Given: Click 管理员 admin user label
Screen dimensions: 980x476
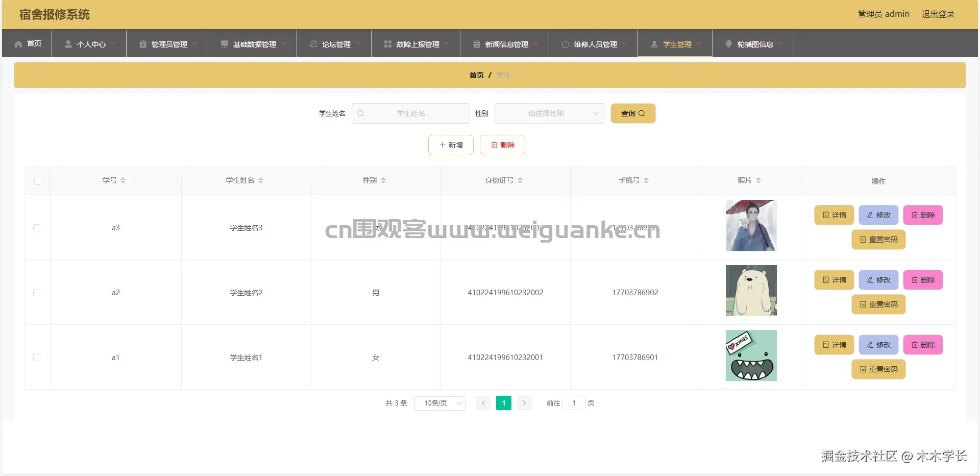Looking at the screenshot, I should point(884,14).
